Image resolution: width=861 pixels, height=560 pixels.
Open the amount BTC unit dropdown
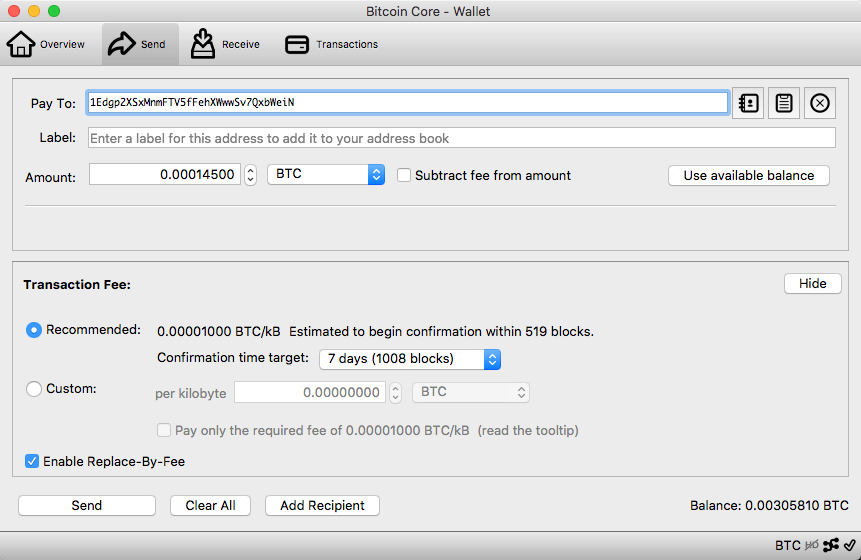[x=326, y=174]
